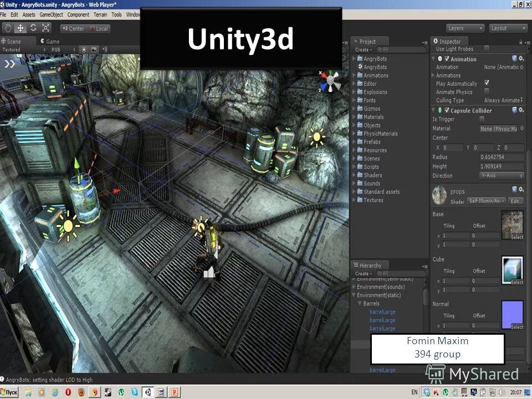
Task: Click the Hierarchy vertical scrollbar
Action: click(426, 297)
